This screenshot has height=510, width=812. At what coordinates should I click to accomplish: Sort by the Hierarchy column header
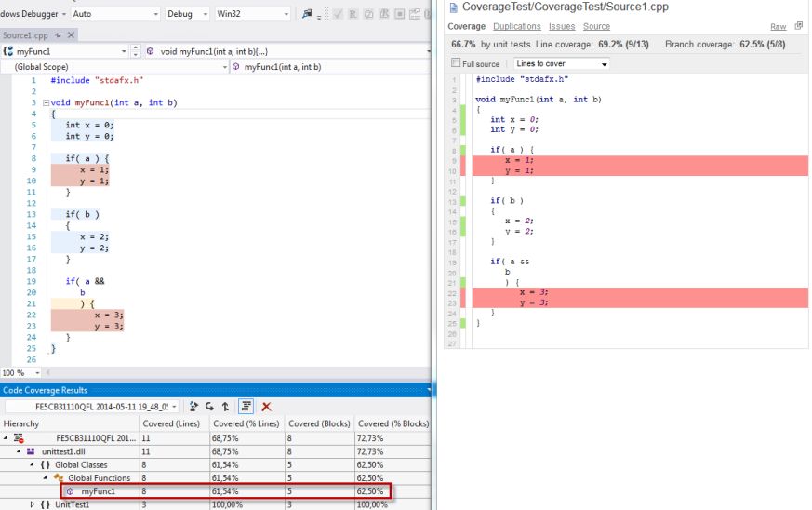point(70,423)
